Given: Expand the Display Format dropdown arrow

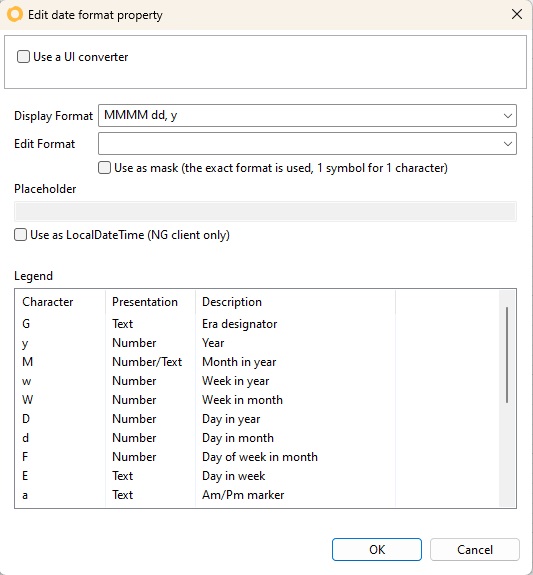Looking at the screenshot, I should tap(508, 116).
